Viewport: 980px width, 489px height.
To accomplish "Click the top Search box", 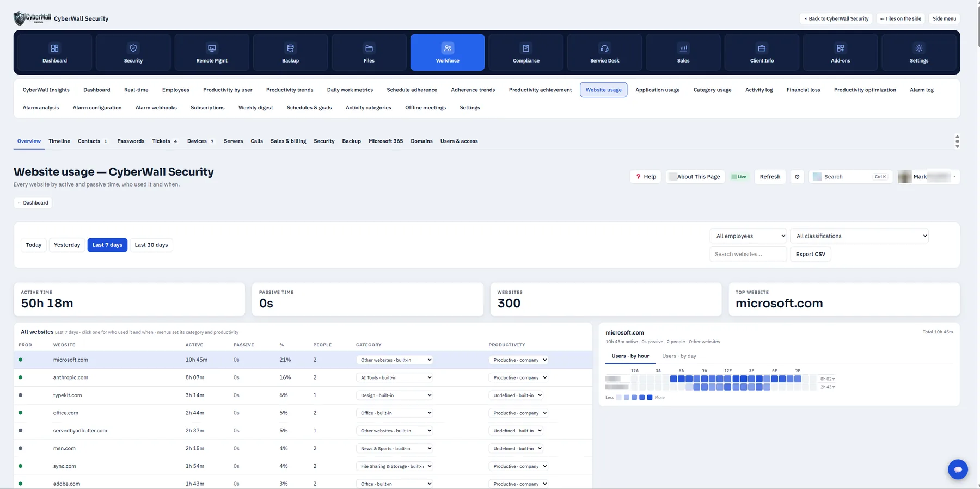I will tap(851, 177).
